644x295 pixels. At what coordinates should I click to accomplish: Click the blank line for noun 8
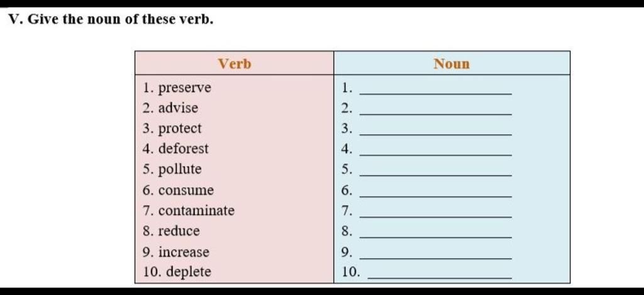(x=435, y=238)
